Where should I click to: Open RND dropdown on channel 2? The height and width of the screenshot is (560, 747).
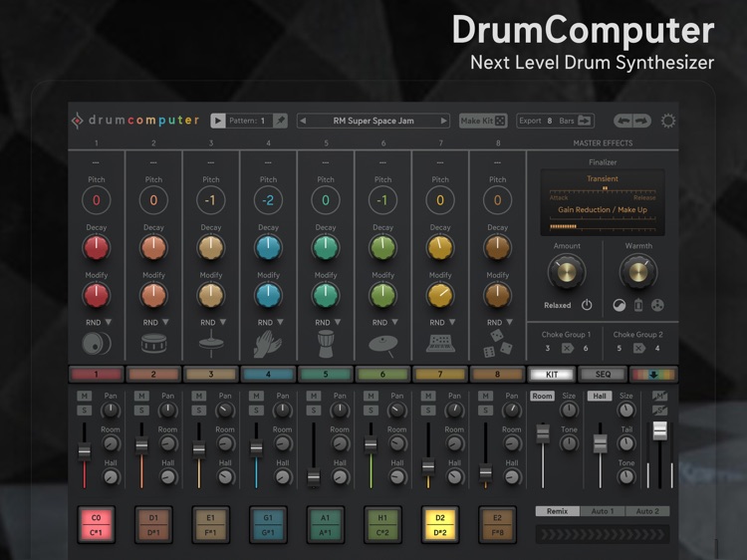pos(155,323)
